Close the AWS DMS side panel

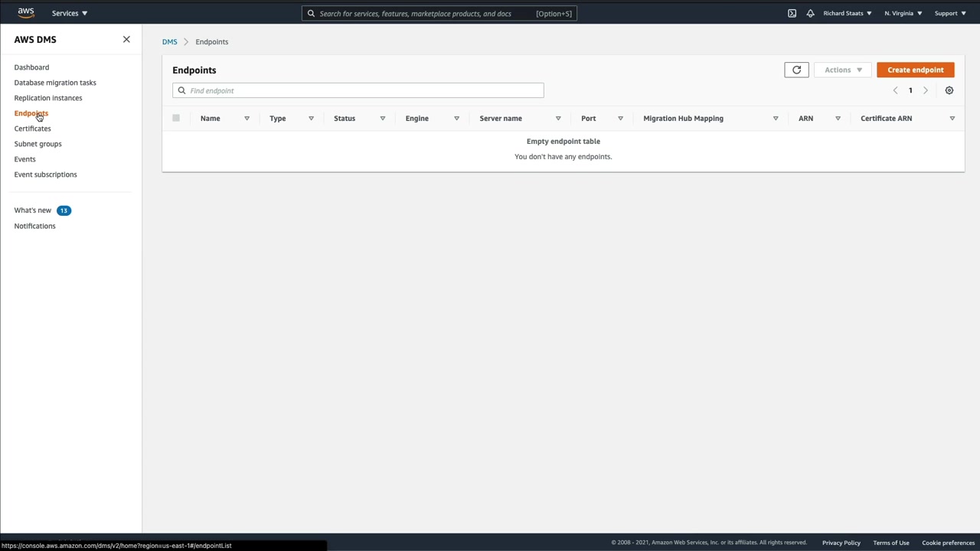[126, 39]
